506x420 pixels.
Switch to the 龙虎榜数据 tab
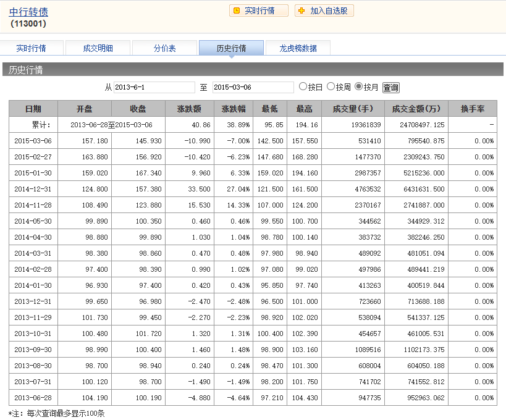click(298, 48)
